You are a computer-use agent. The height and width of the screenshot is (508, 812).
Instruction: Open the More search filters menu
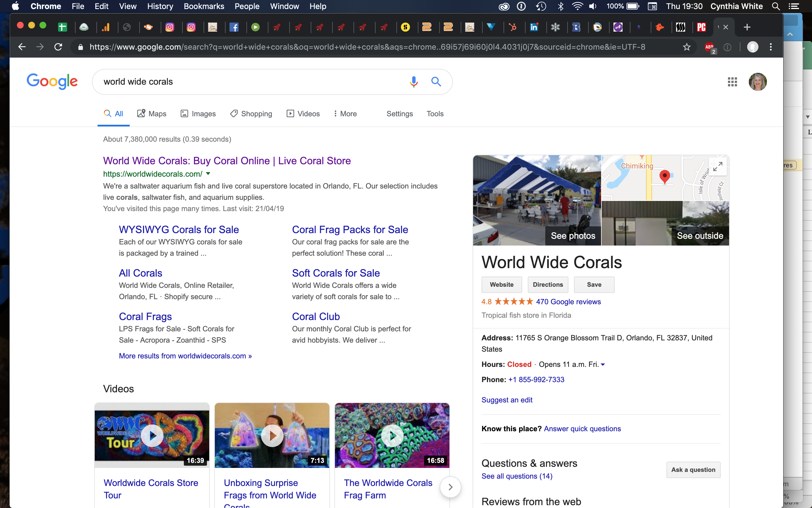pyautogui.click(x=345, y=113)
